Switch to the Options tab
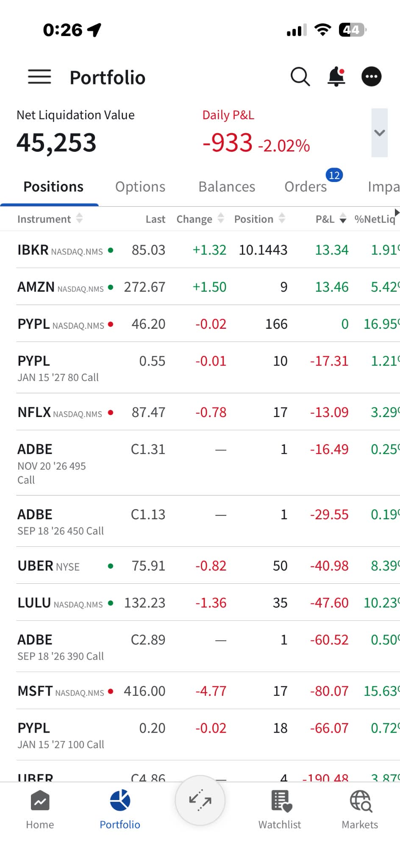 140,187
